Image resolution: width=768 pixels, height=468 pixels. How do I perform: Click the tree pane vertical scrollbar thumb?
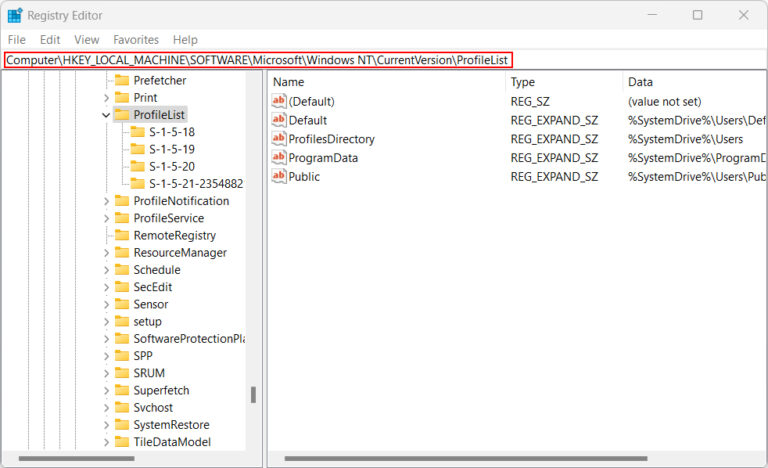pos(253,394)
